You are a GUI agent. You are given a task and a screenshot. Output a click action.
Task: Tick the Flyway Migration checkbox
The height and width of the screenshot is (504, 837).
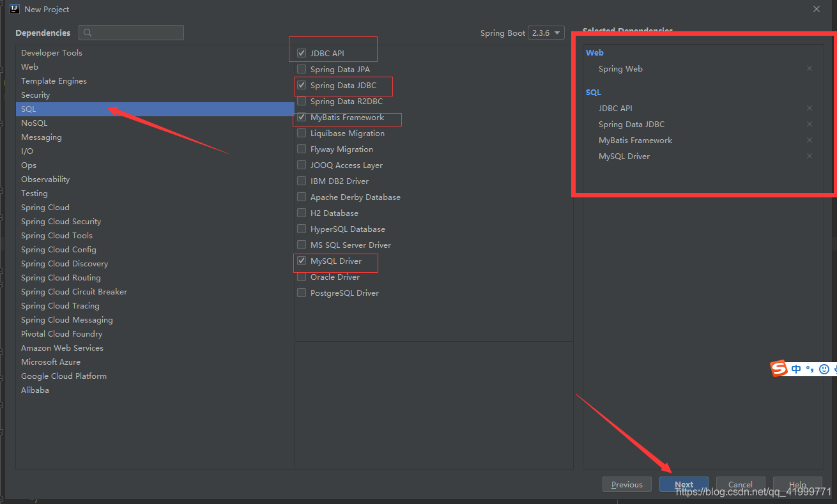coord(302,149)
